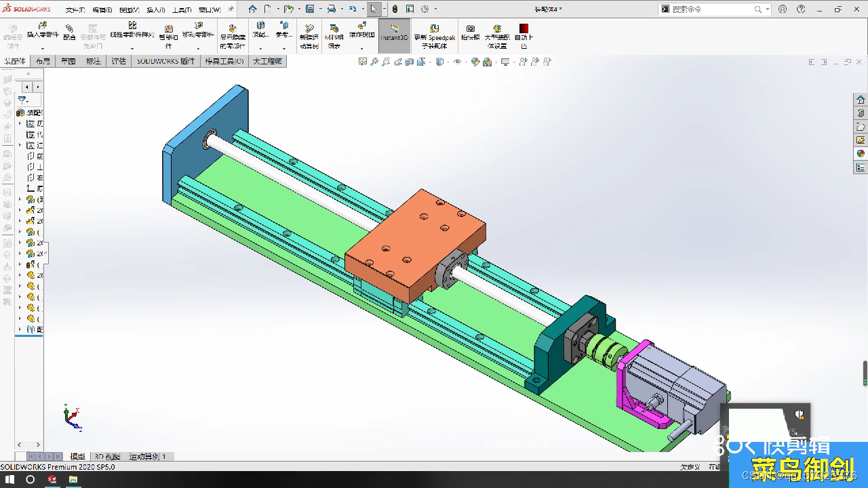Open the 视图 (View) menu

click(129, 10)
